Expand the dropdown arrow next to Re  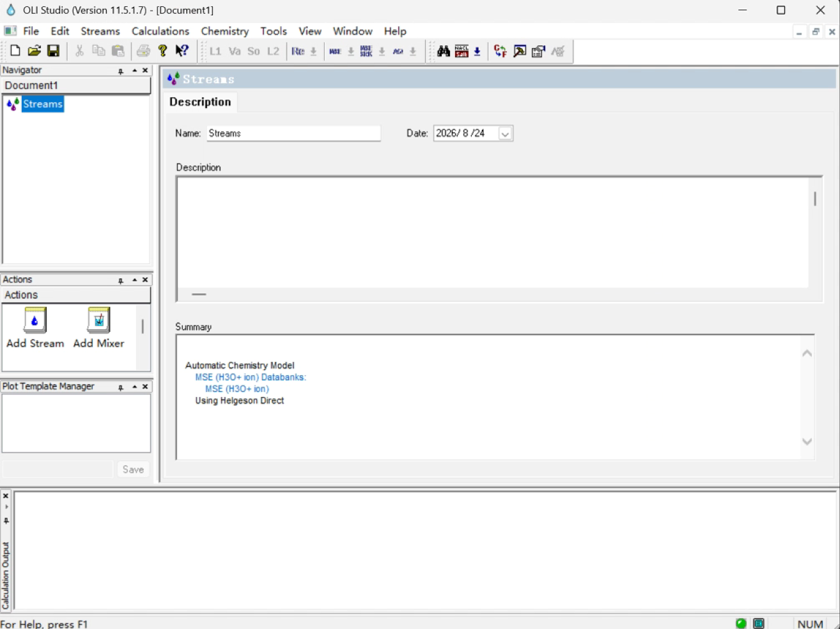tap(313, 51)
